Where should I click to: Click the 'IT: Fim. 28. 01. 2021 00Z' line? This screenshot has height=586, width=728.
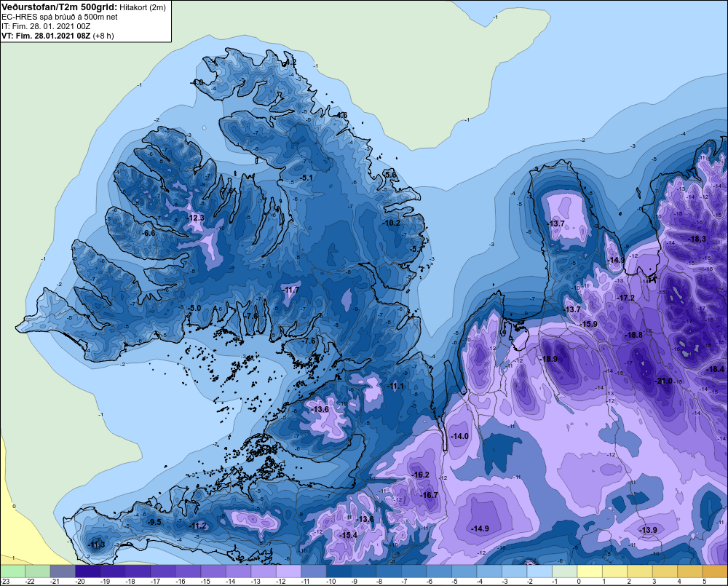(46, 26)
